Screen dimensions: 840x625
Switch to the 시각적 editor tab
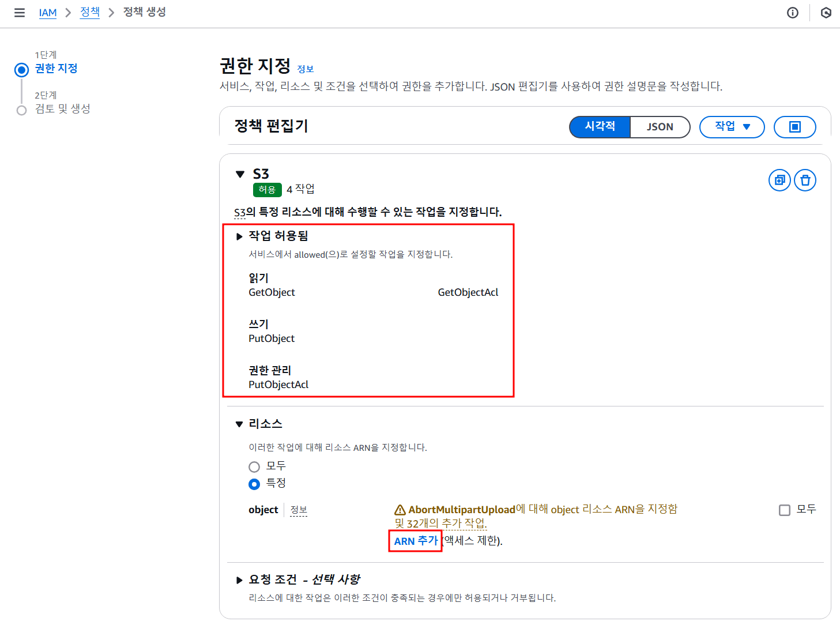[x=600, y=127]
